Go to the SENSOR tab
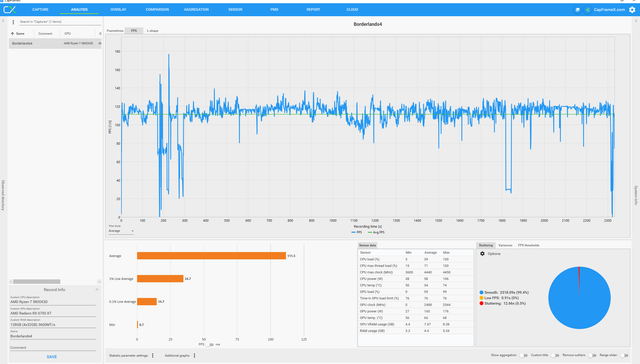640x364 pixels. [235, 9]
